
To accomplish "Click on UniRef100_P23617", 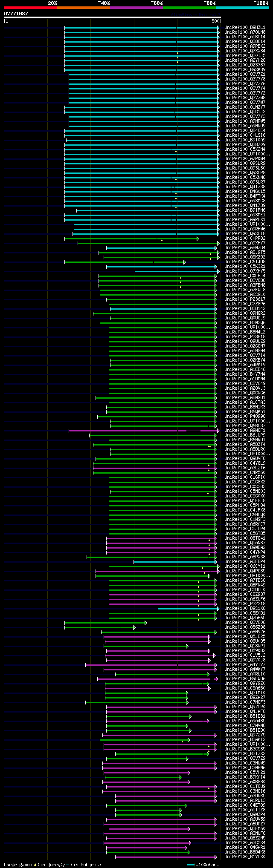I will click(245, 299).
